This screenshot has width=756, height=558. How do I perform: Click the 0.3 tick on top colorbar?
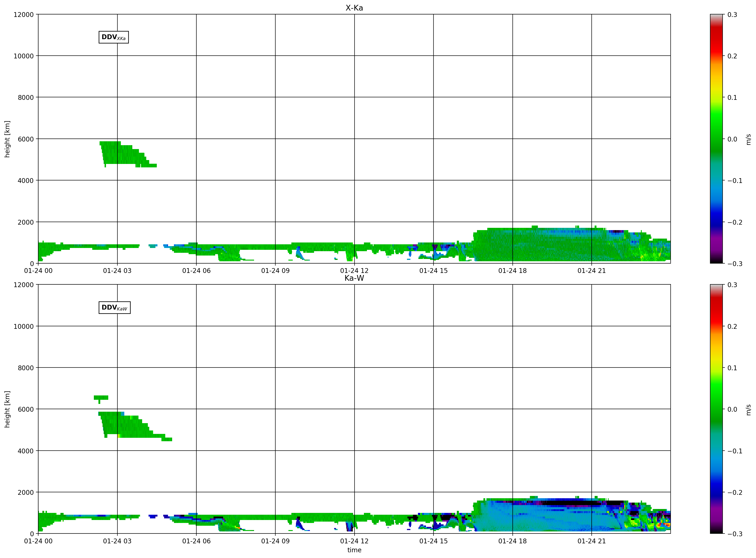click(732, 14)
